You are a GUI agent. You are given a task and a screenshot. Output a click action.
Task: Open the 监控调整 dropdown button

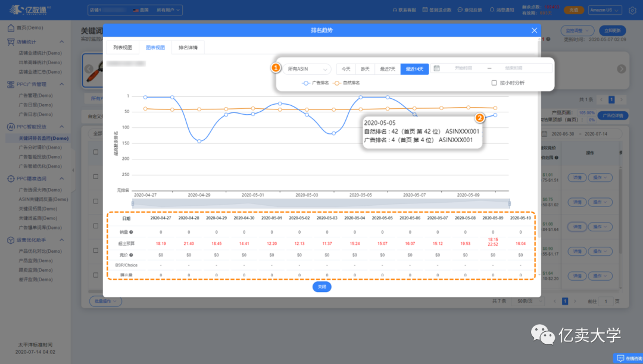pyautogui.click(x=577, y=31)
